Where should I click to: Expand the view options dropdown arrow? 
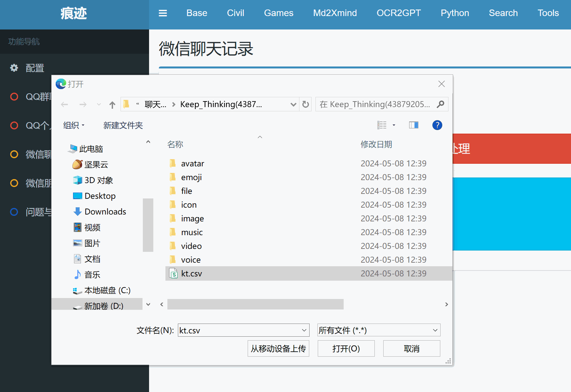394,125
